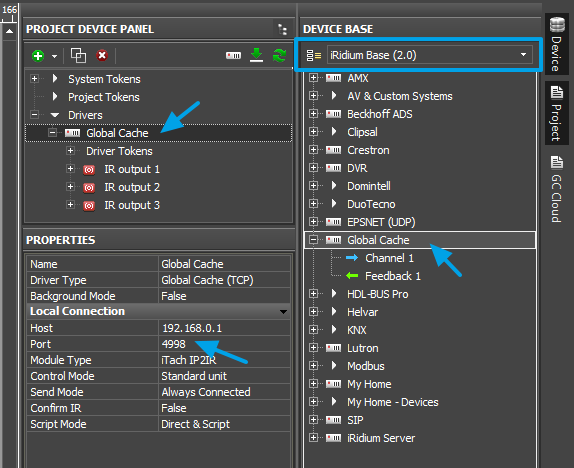
Task: Click the IR output 2 red icon
Action: (x=89, y=188)
